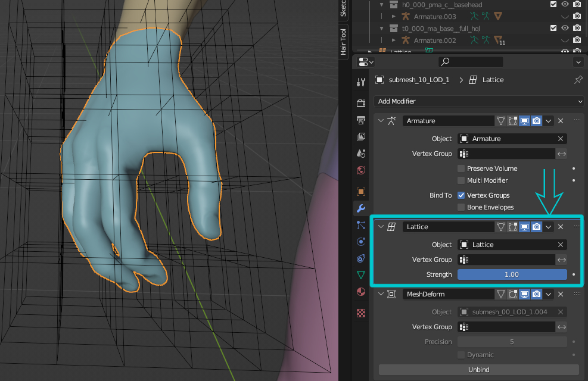Open the Texture properties checkerboard tab
Image resolution: width=588 pixels, height=381 pixels.
tap(360, 313)
